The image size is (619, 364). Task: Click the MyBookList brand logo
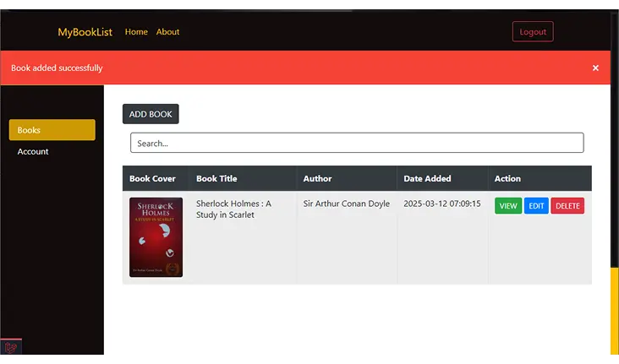click(x=85, y=32)
